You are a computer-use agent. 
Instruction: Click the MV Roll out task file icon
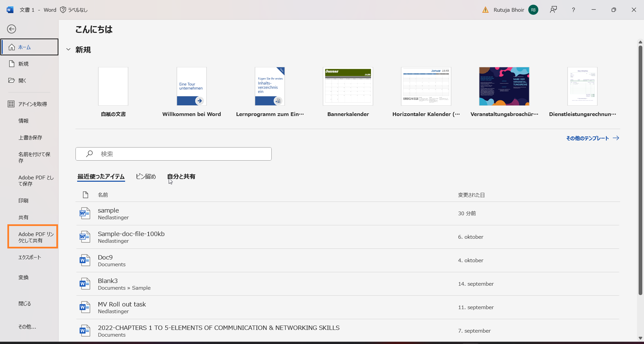85,307
